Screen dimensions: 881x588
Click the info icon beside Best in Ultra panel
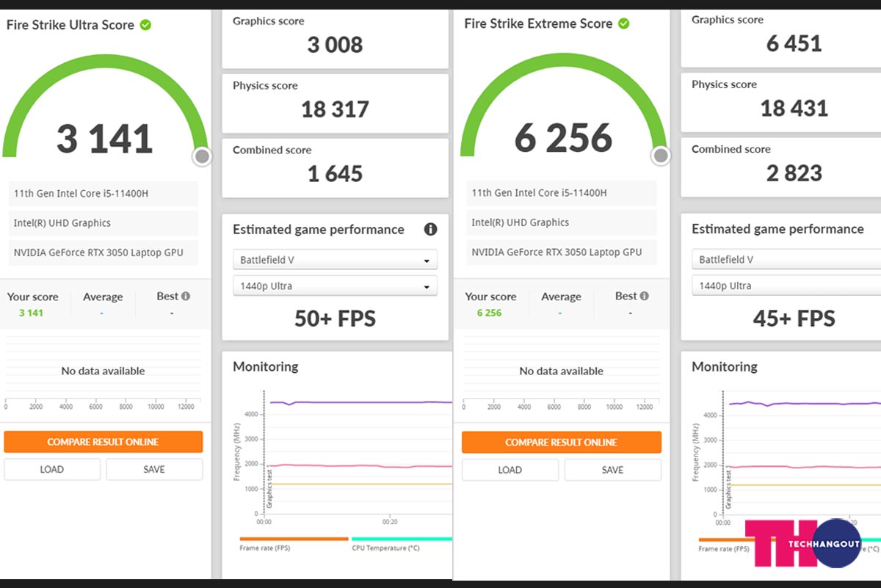[x=186, y=296]
